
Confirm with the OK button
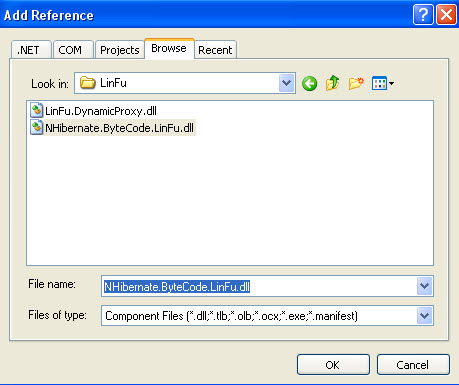333,365
